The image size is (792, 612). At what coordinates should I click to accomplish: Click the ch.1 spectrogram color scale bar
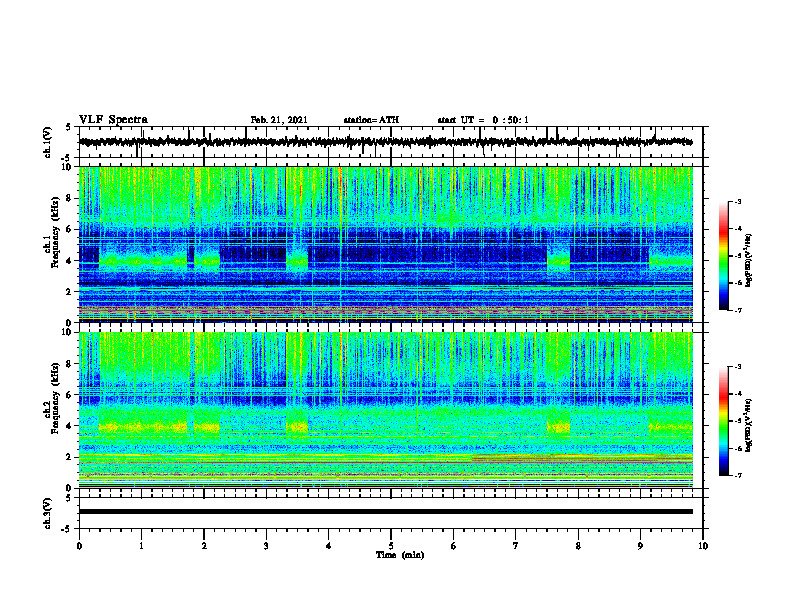point(724,256)
